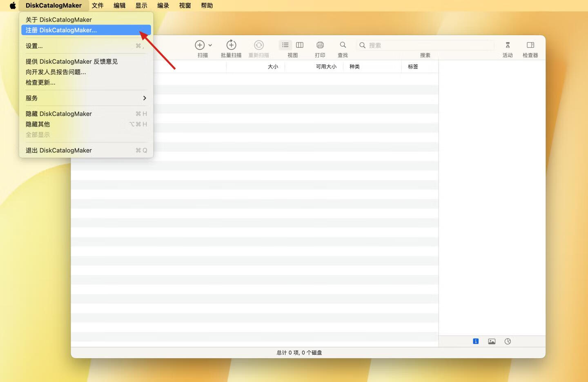Screen dimensions: 588x382
Task: Open the 帮助 menu
Action: pyautogui.click(x=207, y=5)
